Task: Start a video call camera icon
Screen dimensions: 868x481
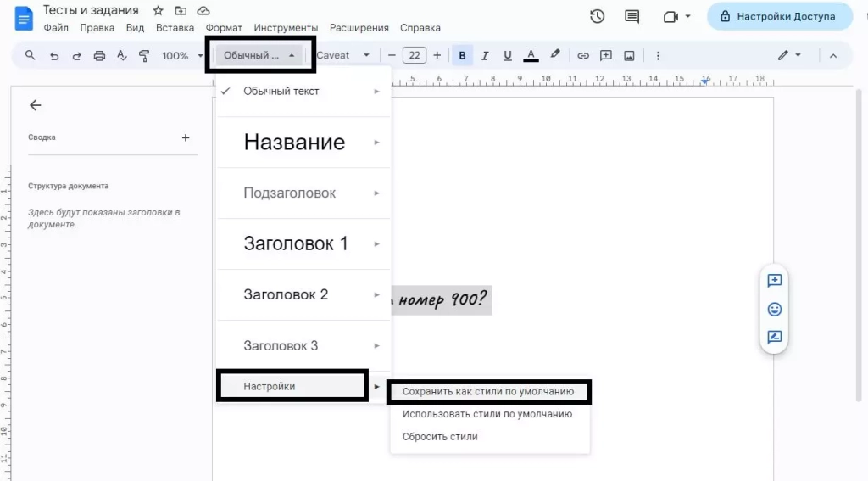Action: [x=670, y=17]
